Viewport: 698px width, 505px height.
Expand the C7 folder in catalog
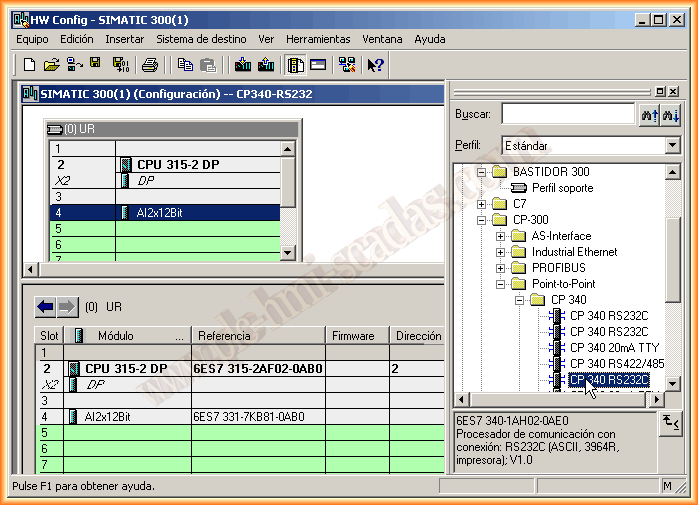point(483,204)
